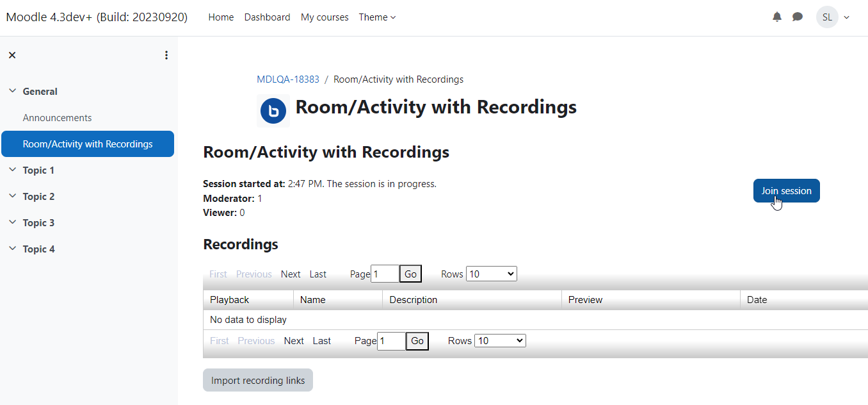Open General section link

coord(40,91)
